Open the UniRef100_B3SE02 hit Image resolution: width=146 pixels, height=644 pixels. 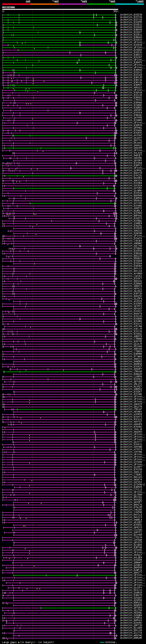click(x=131, y=25)
